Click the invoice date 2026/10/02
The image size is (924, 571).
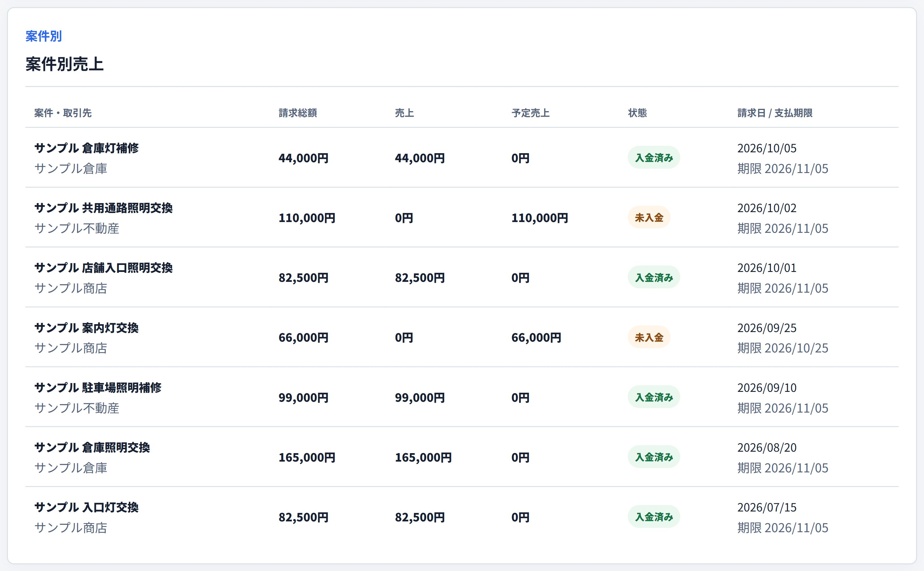(767, 208)
